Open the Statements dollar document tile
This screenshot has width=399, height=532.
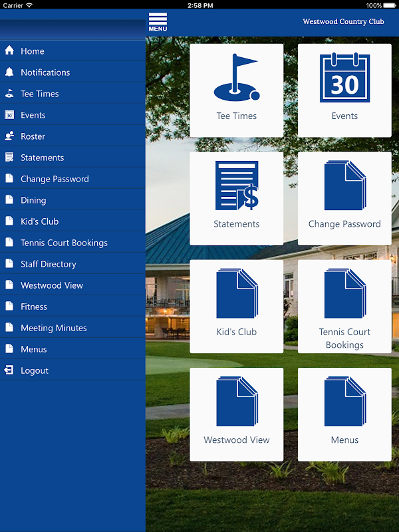(x=237, y=198)
